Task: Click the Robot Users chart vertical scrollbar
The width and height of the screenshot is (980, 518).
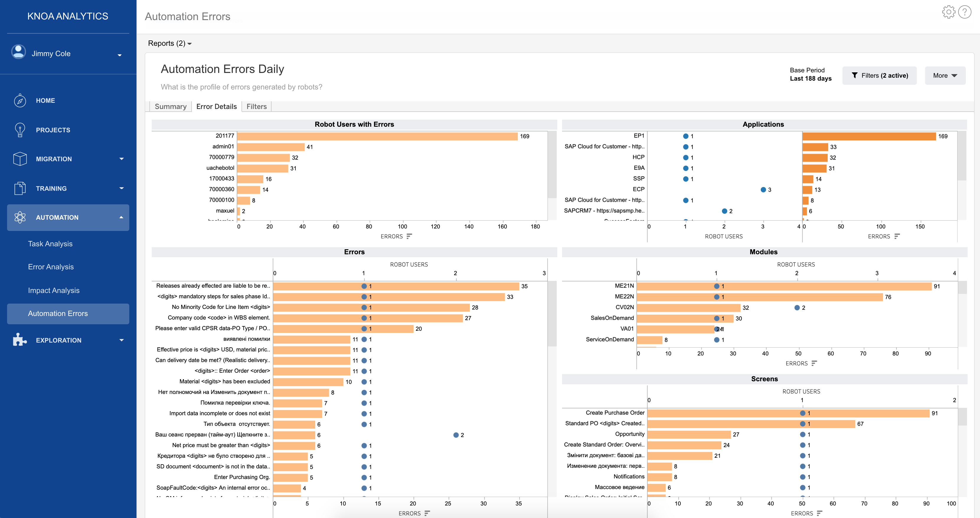Action: click(552, 165)
